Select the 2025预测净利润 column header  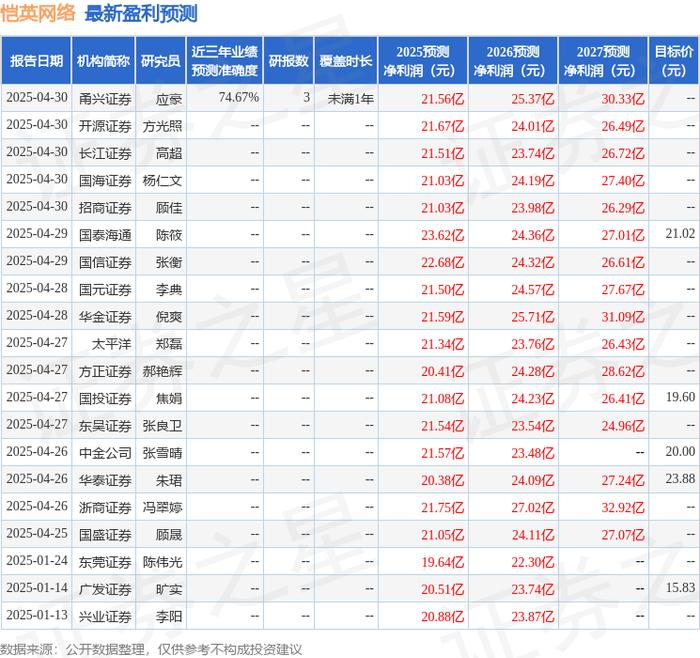click(x=423, y=61)
